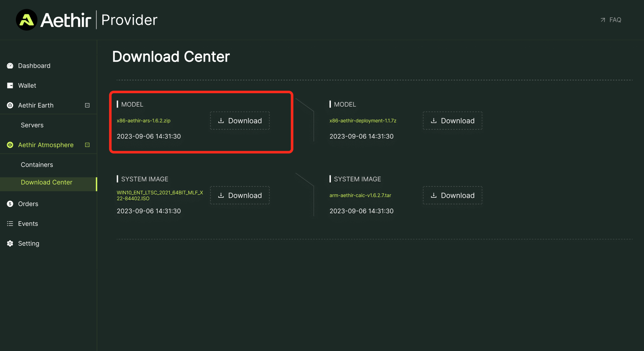644x351 pixels.
Task: Collapse the Aethir Earth section
Action: [87, 105]
